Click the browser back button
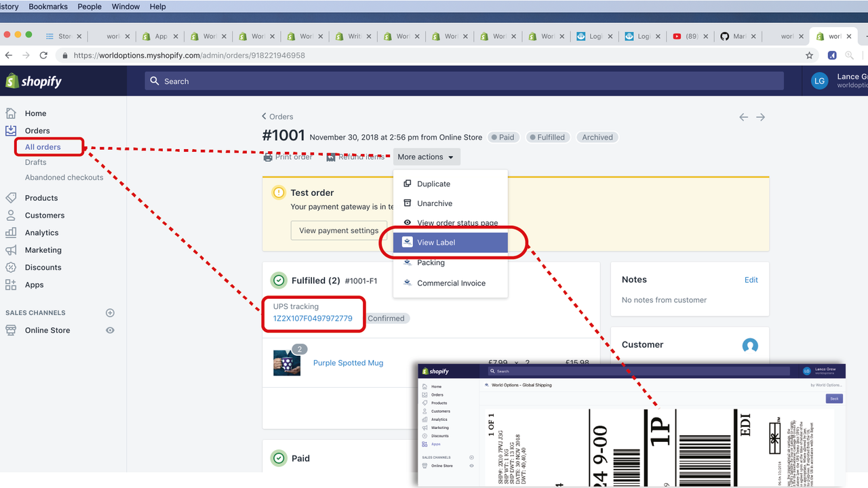 click(9, 56)
